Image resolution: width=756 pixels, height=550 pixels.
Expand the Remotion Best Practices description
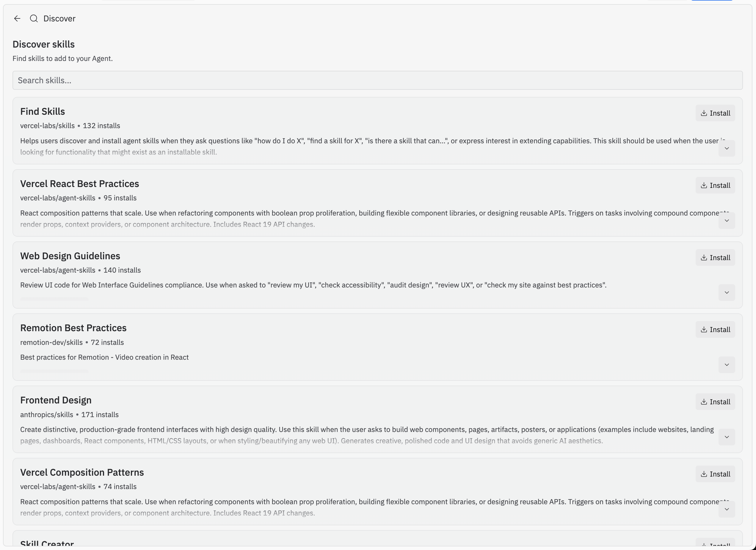pyautogui.click(x=727, y=365)
